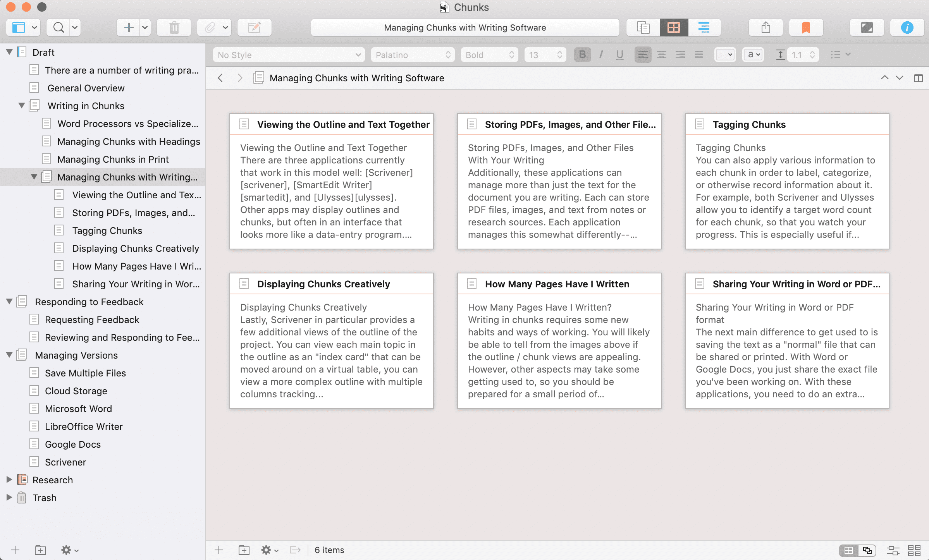Click document icon on Tagging Chunks card
Screen dimensions: 929x560
point(700,124)
